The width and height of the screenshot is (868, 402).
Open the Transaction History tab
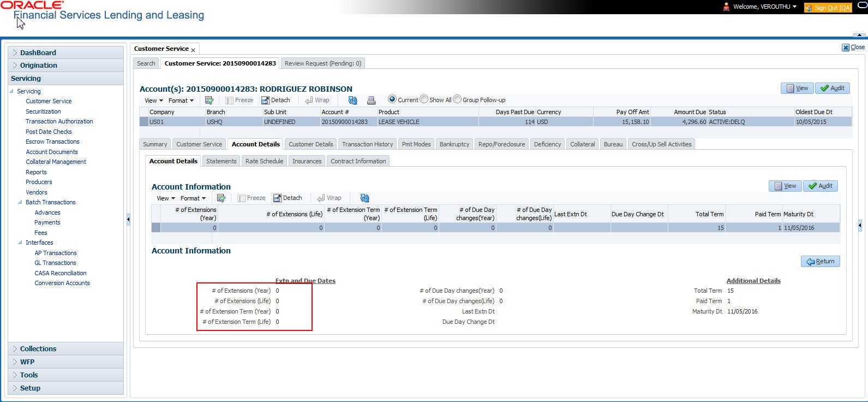pos(368,144)
